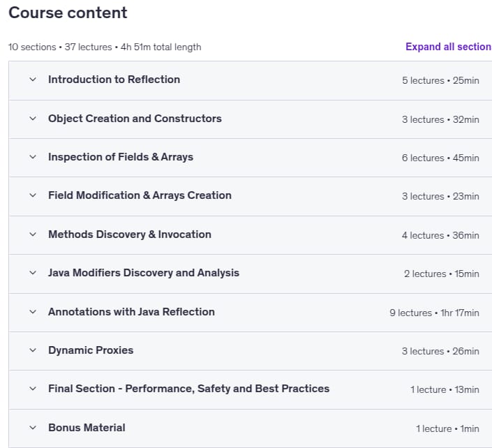Click 'Java Modifiers Discovery and Analysis' title

click(x=144, y=273)
